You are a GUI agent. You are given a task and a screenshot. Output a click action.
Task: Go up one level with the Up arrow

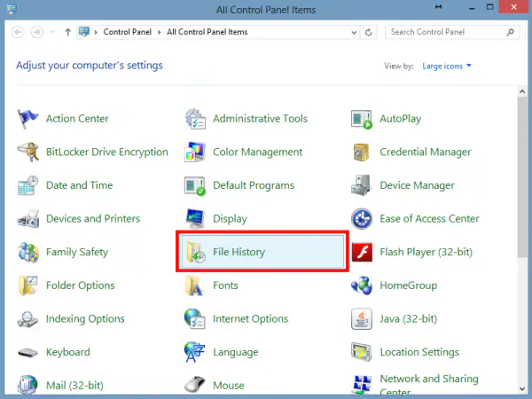tap(68, 32)
